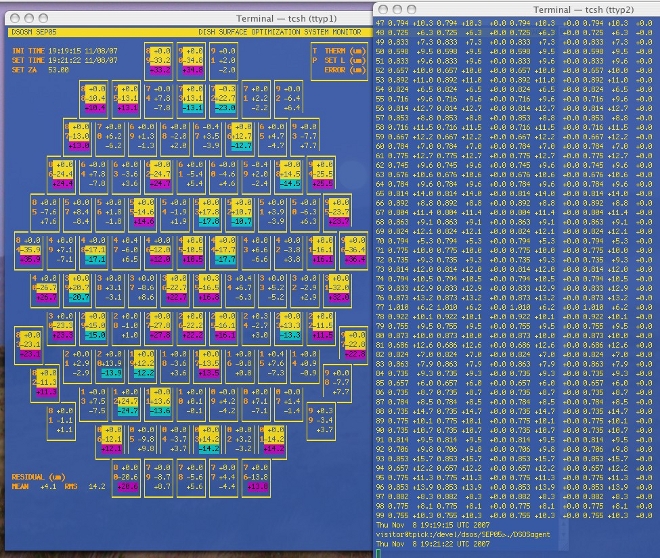Click row '47 0.794' in ttyp2
660x558 pixels.
[514, 23]
